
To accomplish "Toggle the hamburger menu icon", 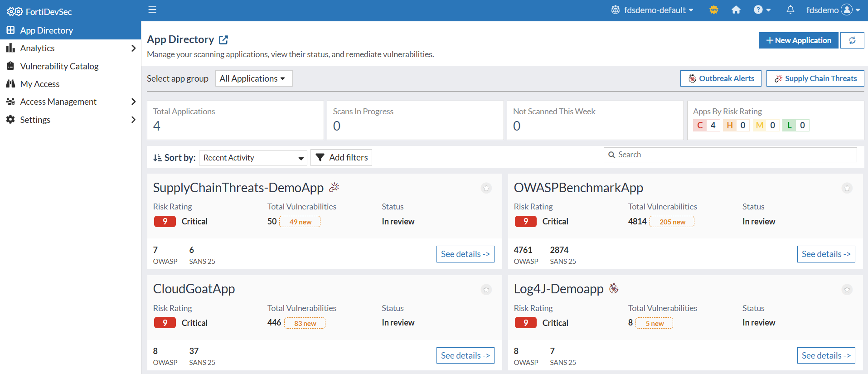I will point(152,10).
